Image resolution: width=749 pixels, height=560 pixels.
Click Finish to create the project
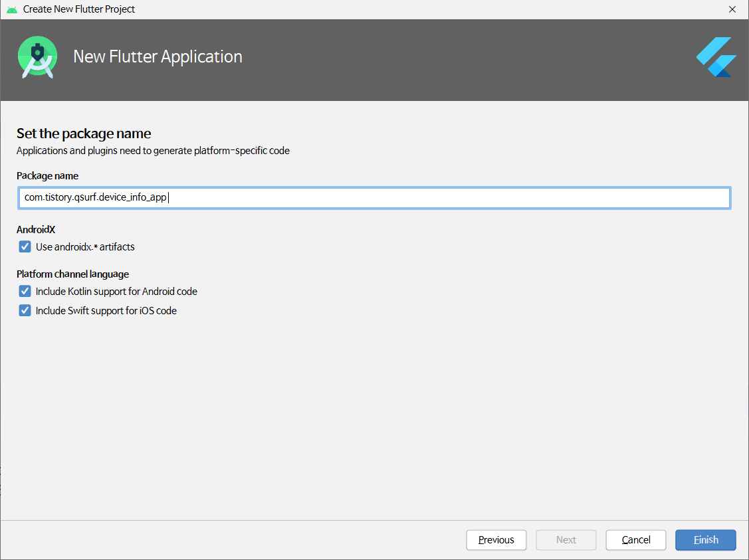tap(706, 540)
